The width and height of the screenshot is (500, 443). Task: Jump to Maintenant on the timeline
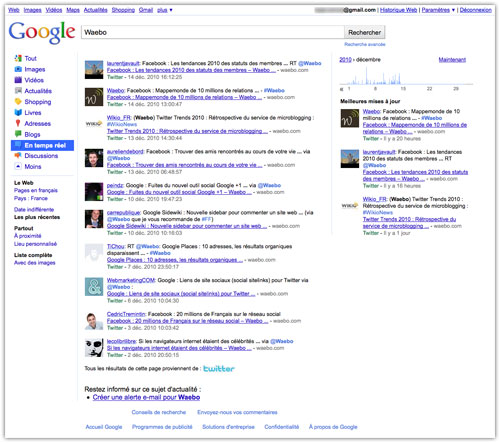tap(452, 60)
